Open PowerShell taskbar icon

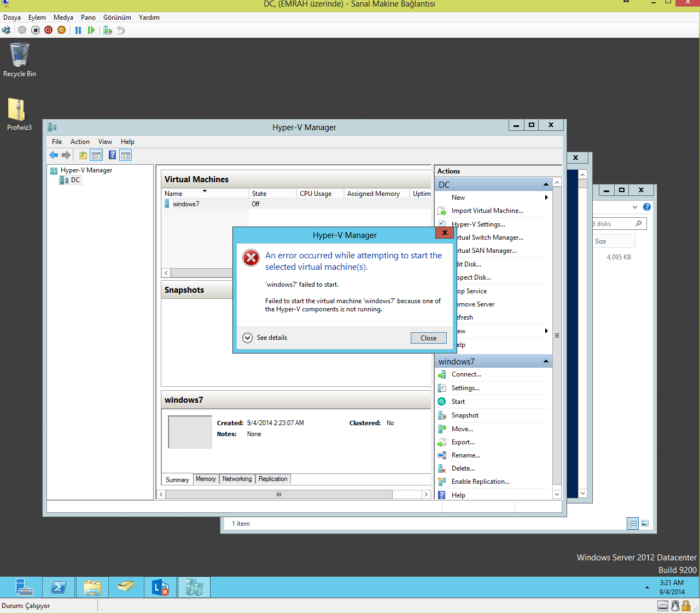click(x=59, y=587)
